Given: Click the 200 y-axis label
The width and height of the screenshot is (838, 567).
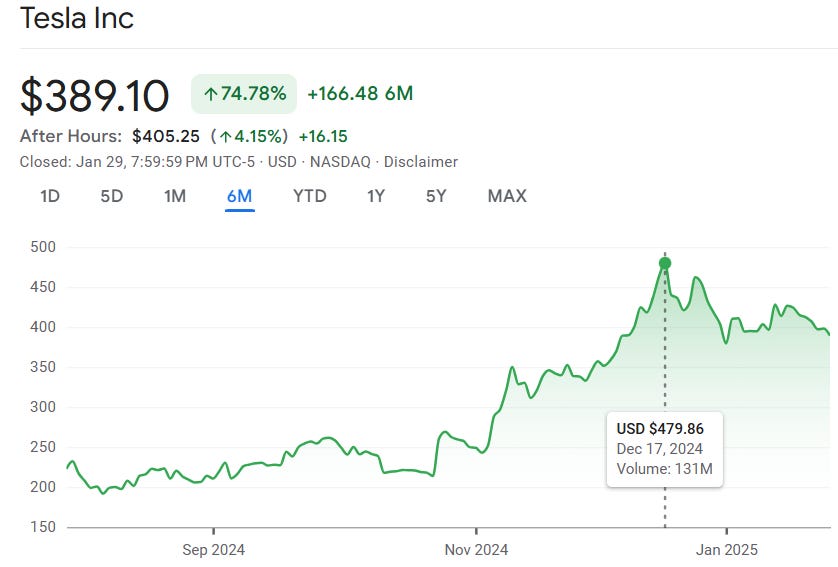Looking at the screenshot, I should click(x=43, y=487).
